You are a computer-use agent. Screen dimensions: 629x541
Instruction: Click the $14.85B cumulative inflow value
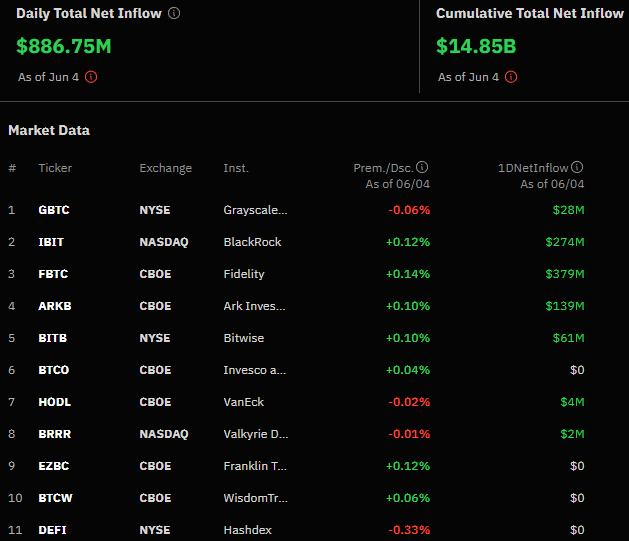pyautogui.click(x=476, y=46)
